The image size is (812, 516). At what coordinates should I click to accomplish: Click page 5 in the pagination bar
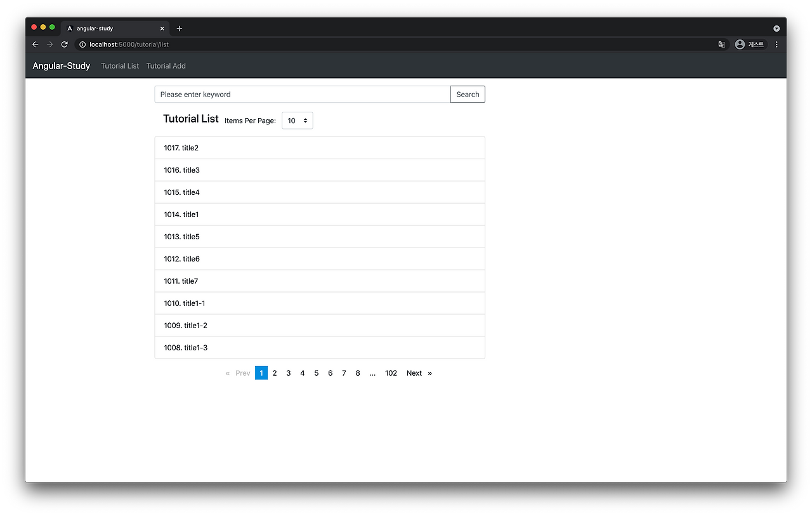tap(316, 373)
